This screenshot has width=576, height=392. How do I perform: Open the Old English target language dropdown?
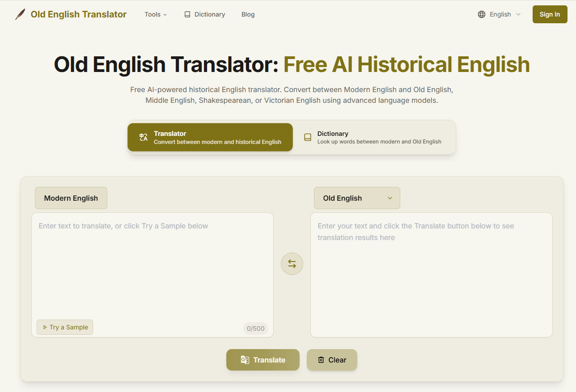click(357, 198)
